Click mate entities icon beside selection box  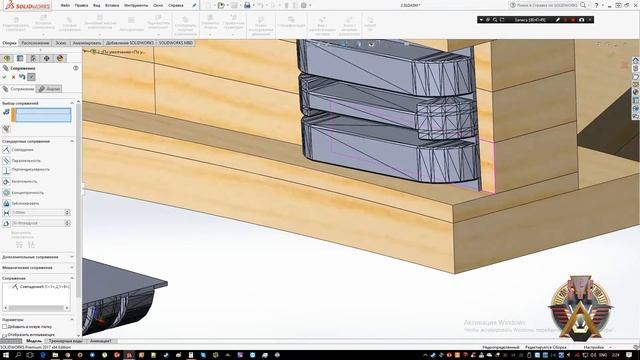[x=6, y=112]
